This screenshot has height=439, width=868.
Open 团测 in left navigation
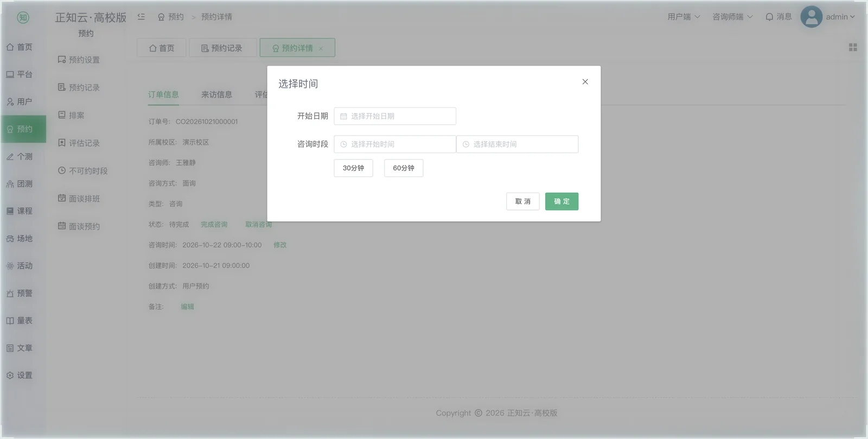(x=20, y=184)
